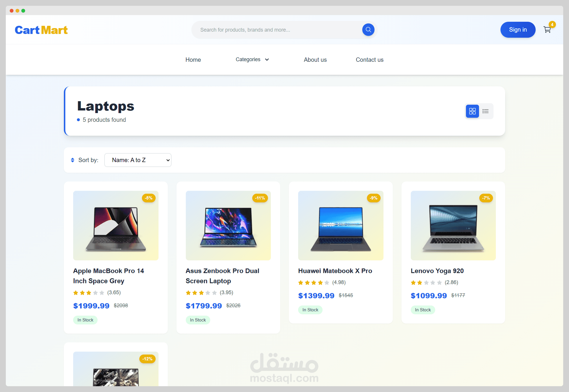Open the Sort by dropdown
This screenshot has width=569, height=392.
(138, 160)
